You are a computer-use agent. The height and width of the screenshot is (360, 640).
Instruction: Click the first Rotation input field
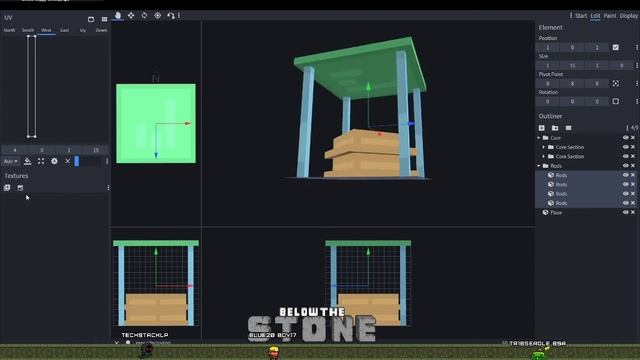[x=548, y=101]
